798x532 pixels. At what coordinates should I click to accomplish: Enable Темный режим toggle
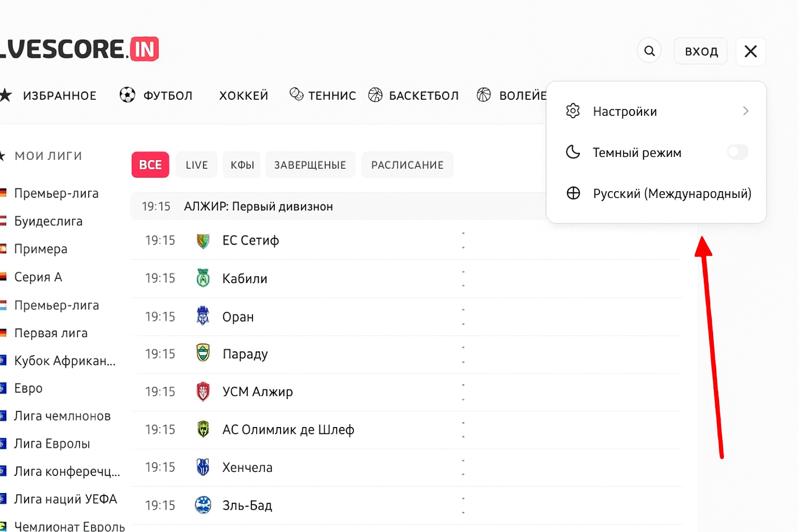(x=737, y=152)
